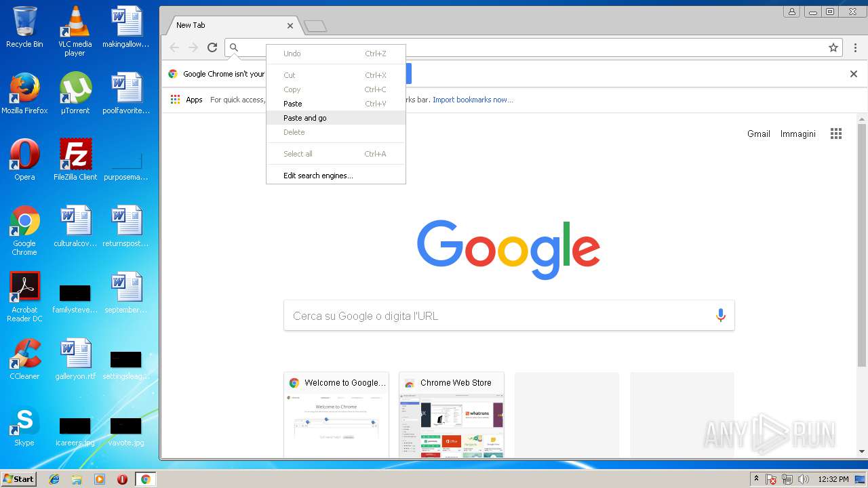Click the bookmark star icon
The image size is (868, 488).
[x=833, y=47]
